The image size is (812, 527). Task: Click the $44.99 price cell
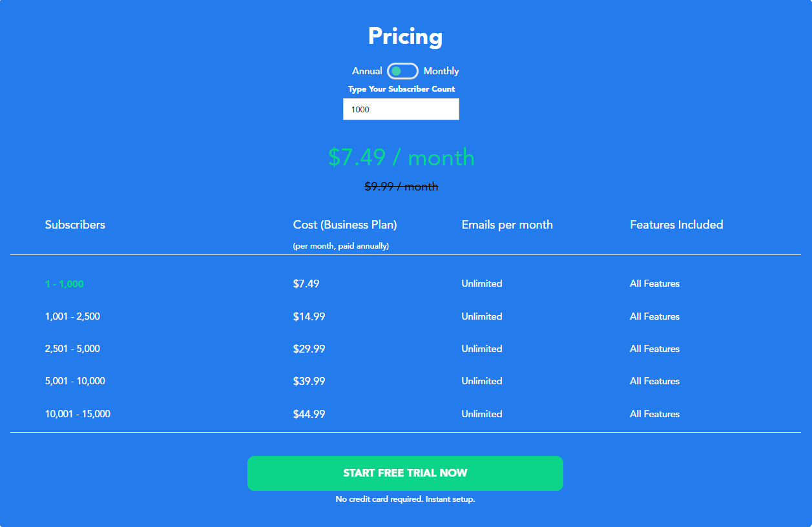(309, 414)
